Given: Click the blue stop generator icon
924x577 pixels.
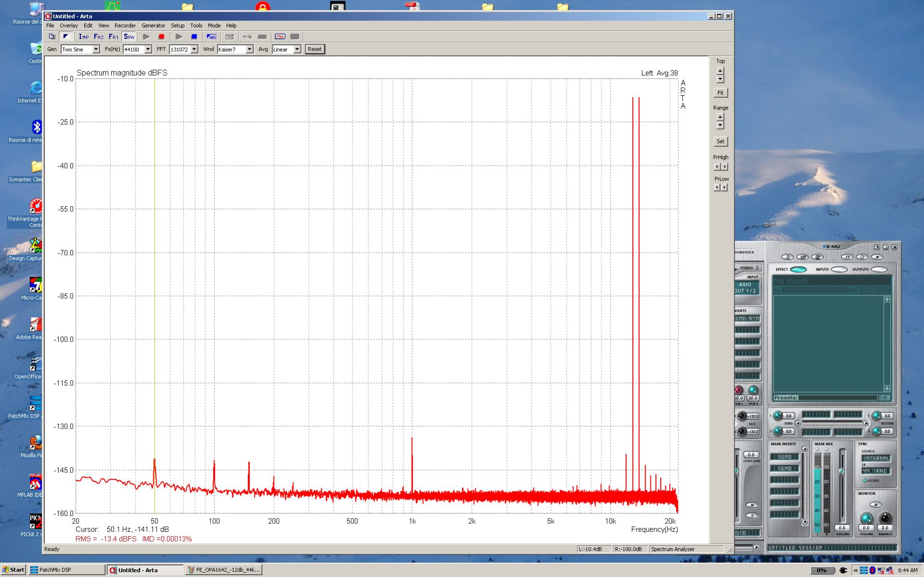Looking at the screenshot, I should pyautogui.click(x=194, y=37).
